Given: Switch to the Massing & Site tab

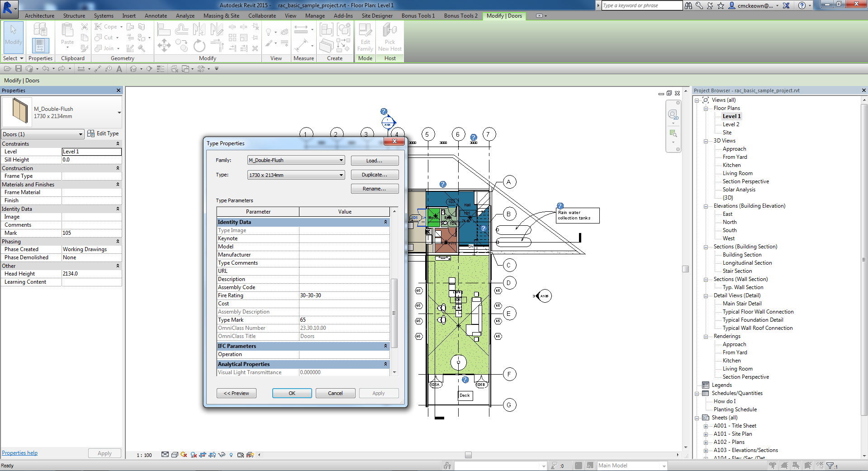Looking at the screenshot, I should click(221, 16).
